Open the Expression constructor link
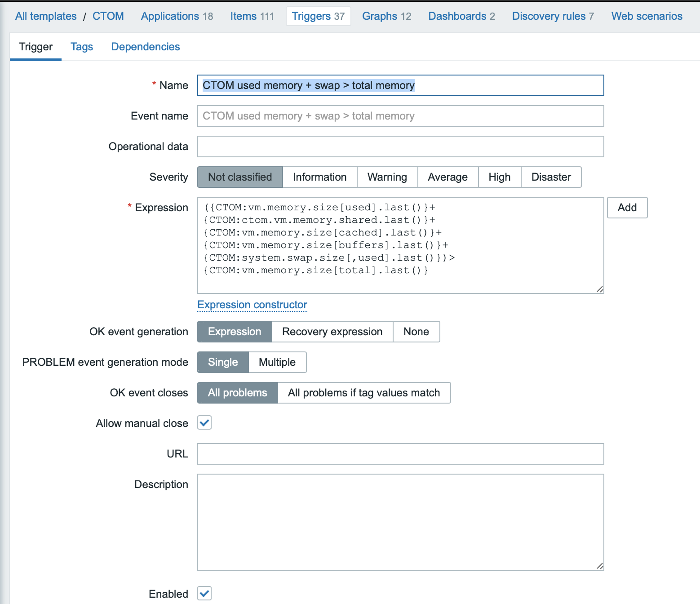700x604 pixels. click(252, 305)
